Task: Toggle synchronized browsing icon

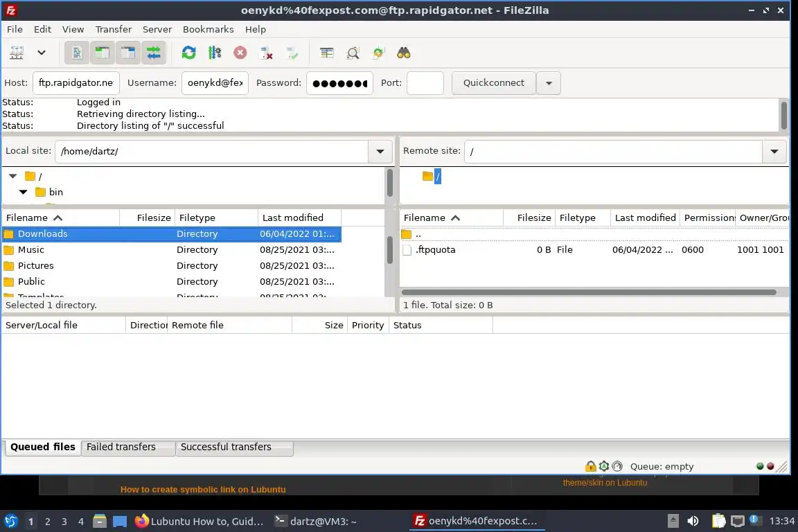Action: (x=378, y=53)
